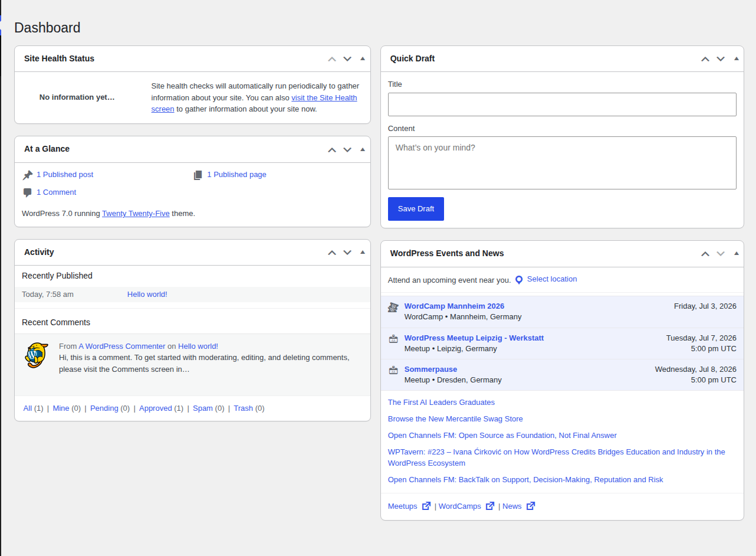Collapse the At a Glance panel
Viewport: 756px width, 556px height.
(363, 149)
